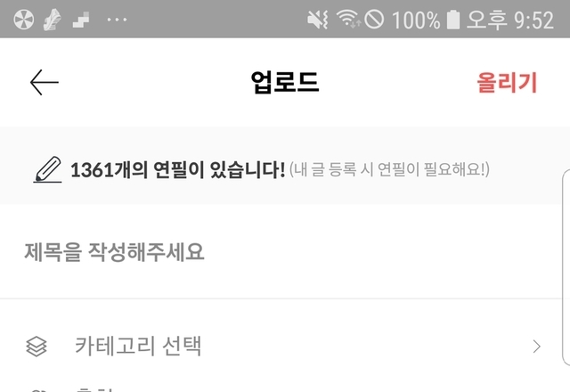Viewport: 570px width, 392px height.
Task: Click the stacked layers category icon
Action: pos(37,347)
